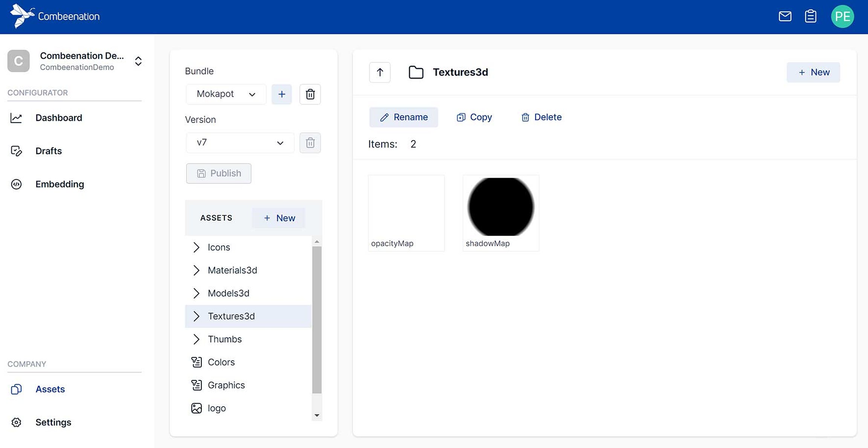Open the mail inbox icon

[785, 17]
